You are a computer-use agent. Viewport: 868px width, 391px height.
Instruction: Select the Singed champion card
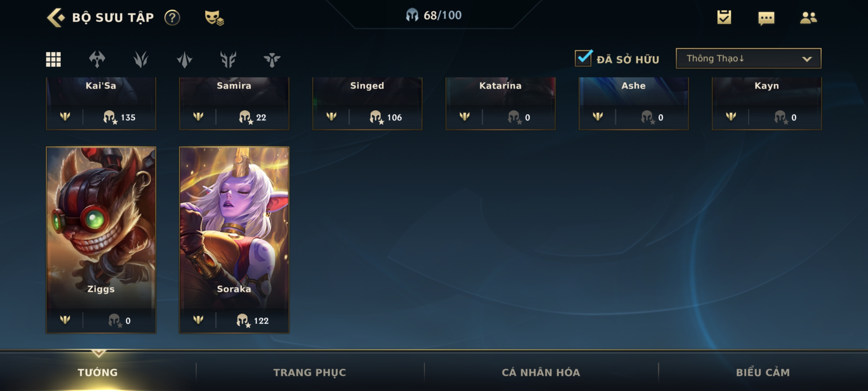367,103
